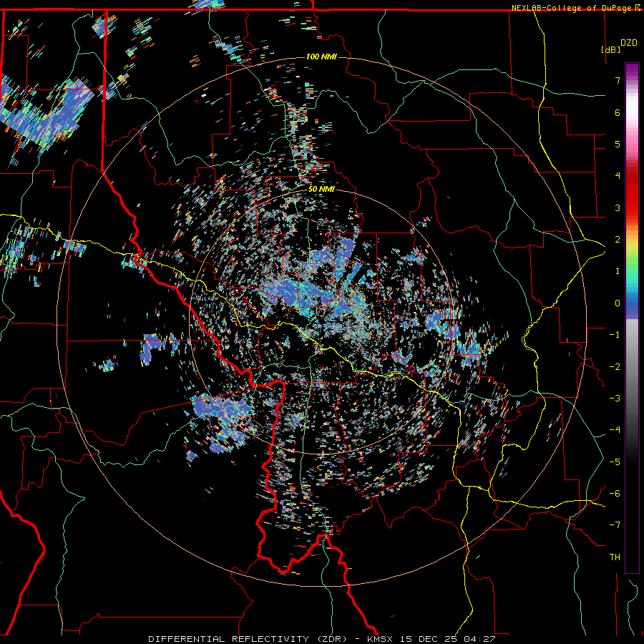Screen dimensions: 644x644
Task: Click the positive 4 value on the color scale
Action: (x=618, y=176)
